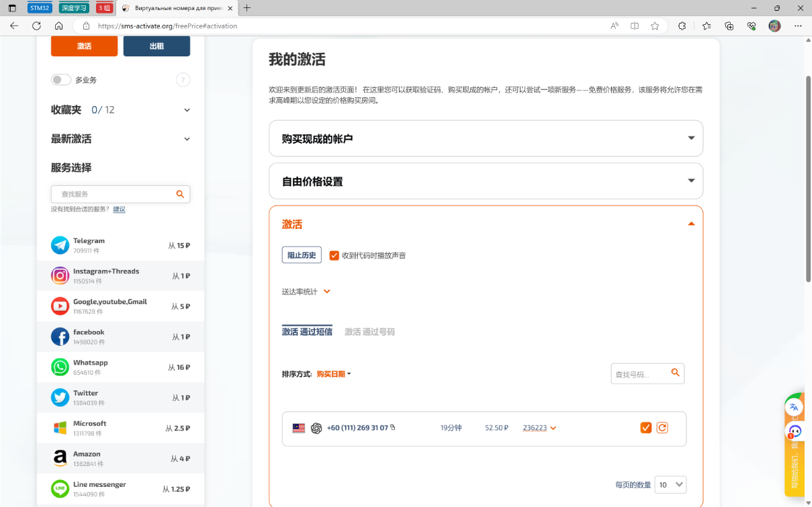Open a new browser tab with plus button
The image size is (812, 507).
point(247,8)
